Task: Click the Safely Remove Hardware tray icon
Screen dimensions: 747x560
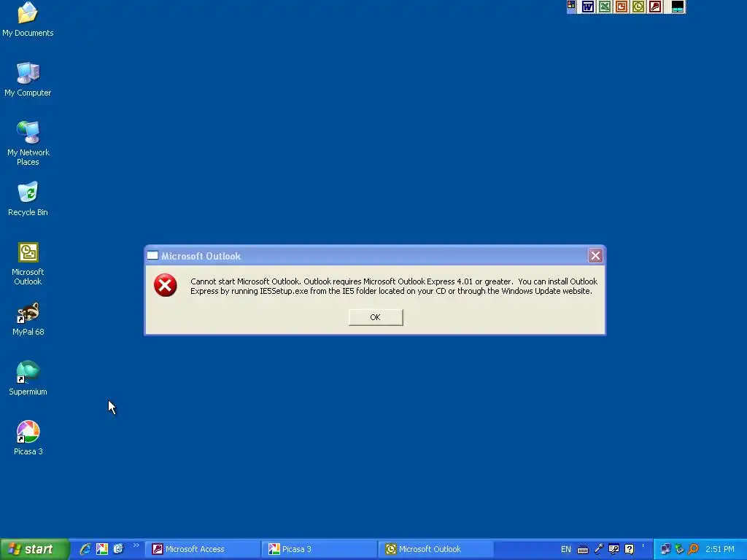Action: [679, 549]
